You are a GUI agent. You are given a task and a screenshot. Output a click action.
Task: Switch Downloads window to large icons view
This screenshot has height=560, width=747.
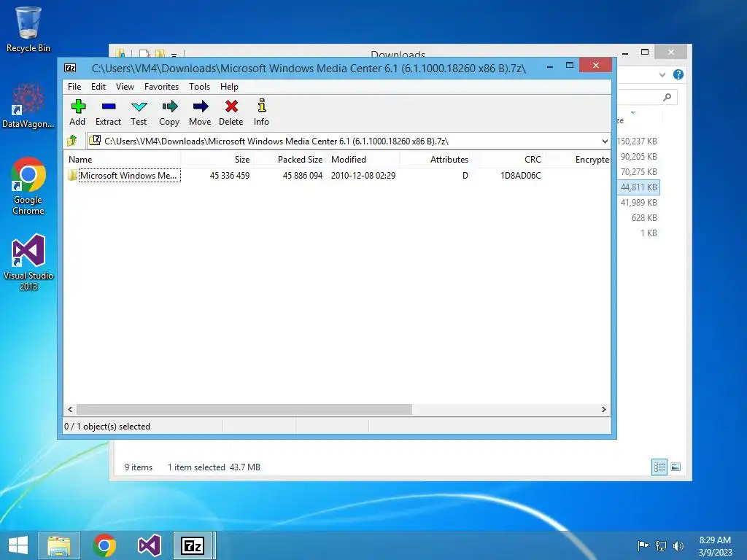point(676,467)
